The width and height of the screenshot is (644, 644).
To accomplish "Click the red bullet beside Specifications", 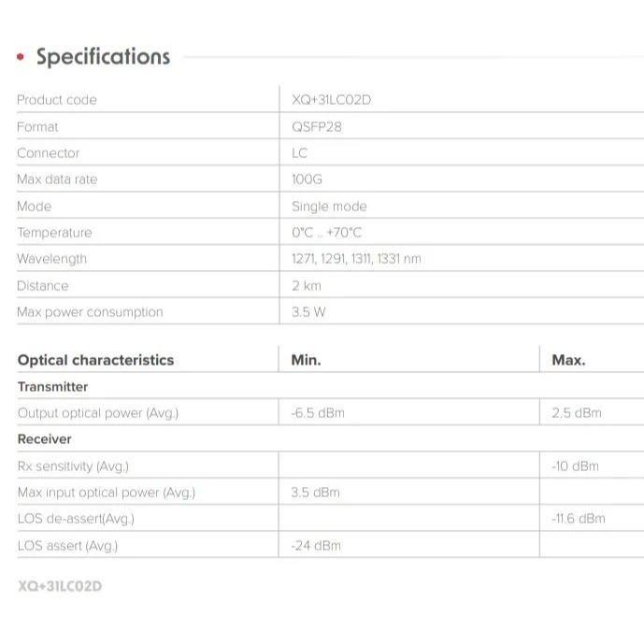I will click(20, 58).
